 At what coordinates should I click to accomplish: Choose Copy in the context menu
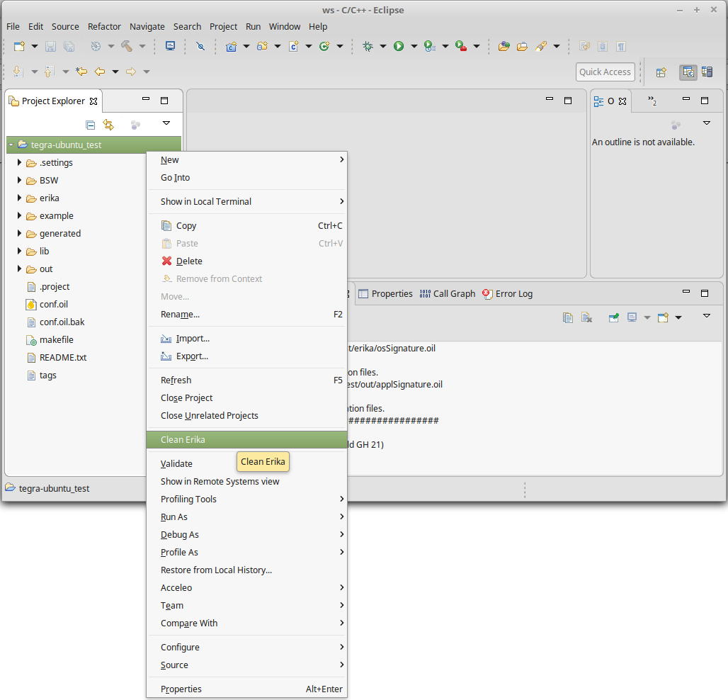(246, 225)
